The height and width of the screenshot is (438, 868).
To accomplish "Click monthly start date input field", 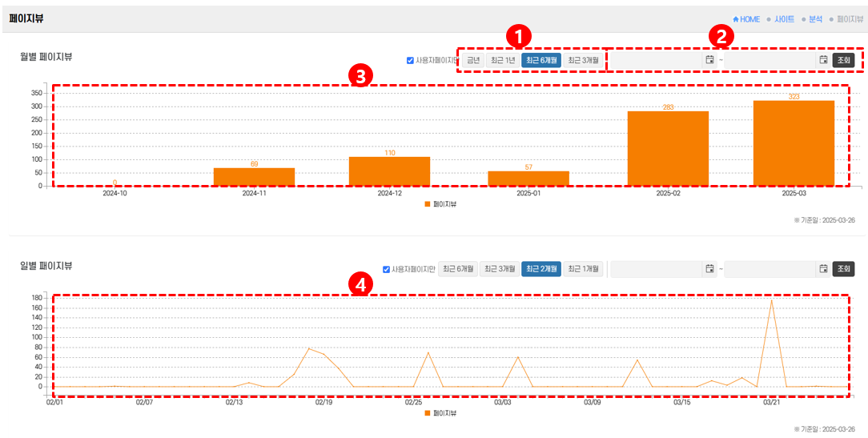I will pyautogui.click(x=656, y=60).
